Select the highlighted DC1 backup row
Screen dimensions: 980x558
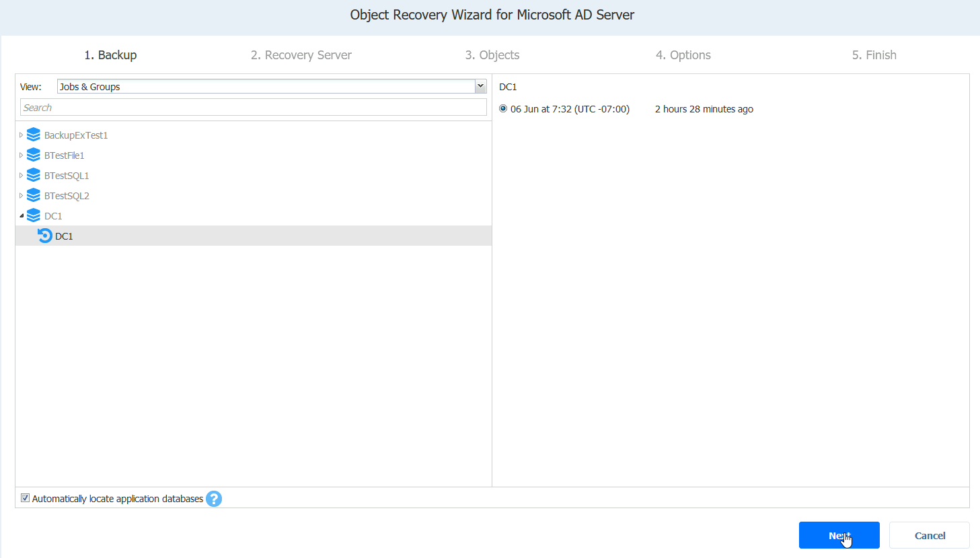[x=254, y=236]
